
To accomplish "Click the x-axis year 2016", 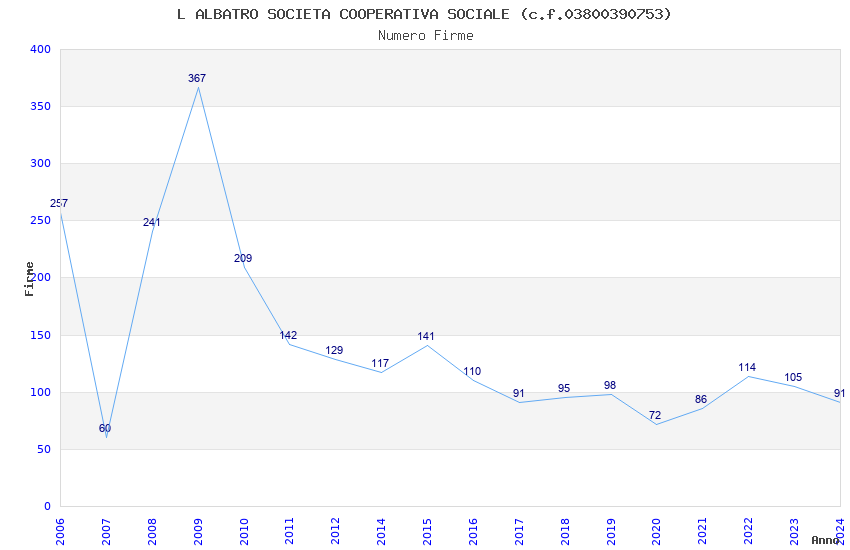I will tap(473, 531).
